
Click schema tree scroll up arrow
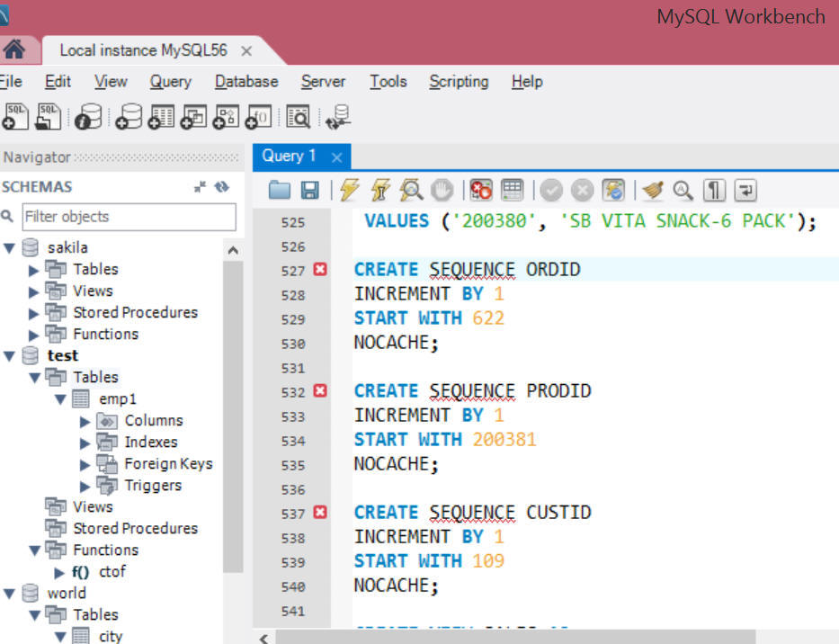click(233, 250)
